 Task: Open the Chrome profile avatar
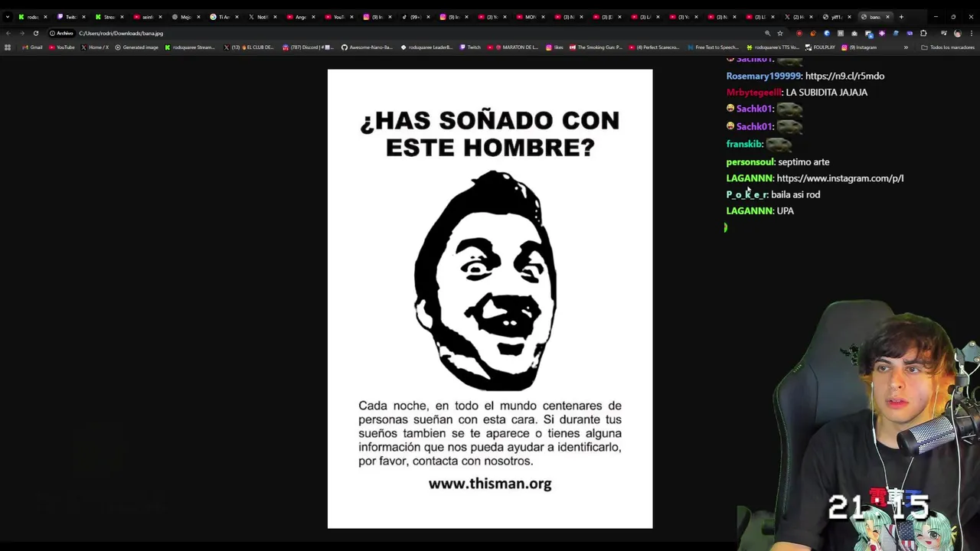tap(957, 33)
